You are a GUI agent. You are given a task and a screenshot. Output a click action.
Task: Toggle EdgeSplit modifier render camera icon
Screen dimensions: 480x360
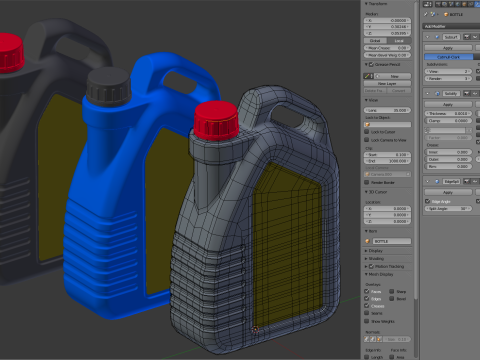pyautogui.click(x=467, y=182)
